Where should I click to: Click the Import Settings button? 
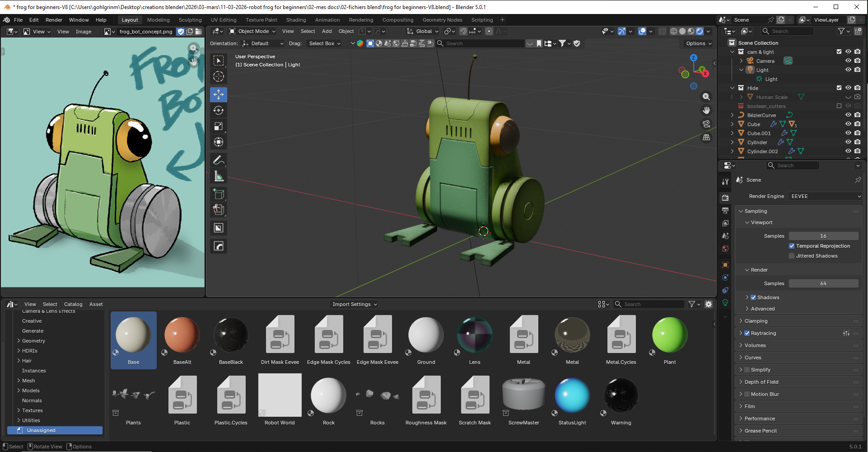coord(355,304)
